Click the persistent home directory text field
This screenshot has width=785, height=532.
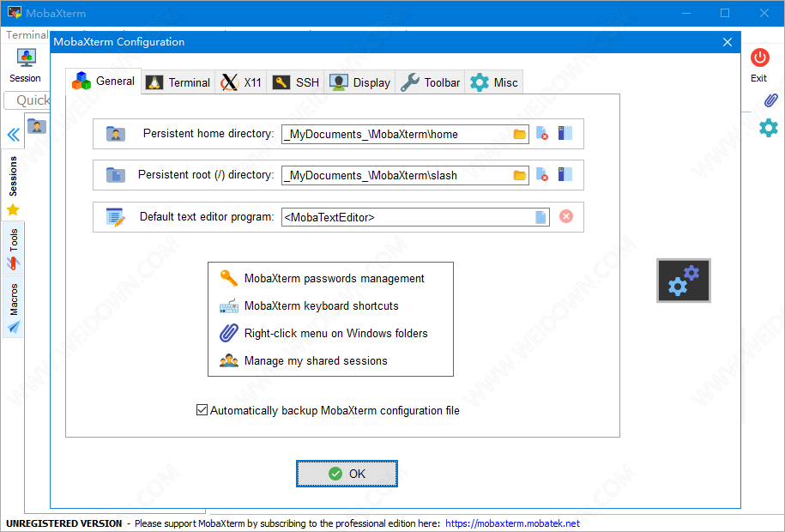click(395, 134)
